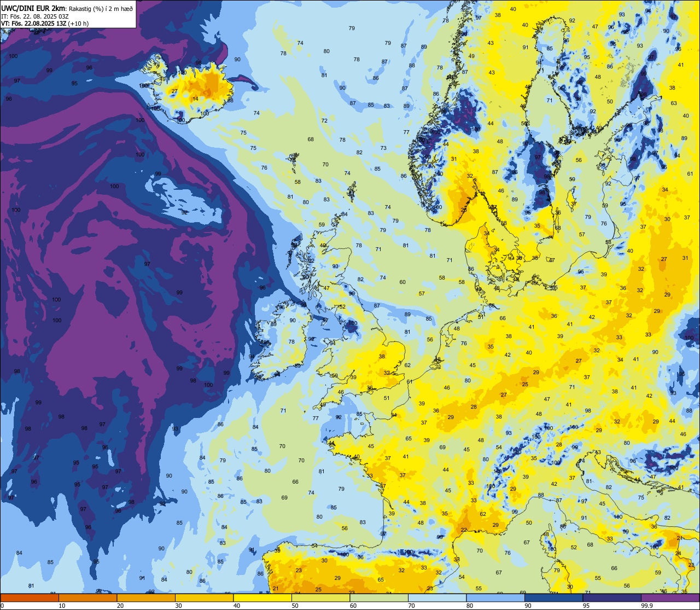This screenshot has width=700, height=610.
Task: Click the 95–99.9 dark navy legend swatch
Action: point(612,598)
